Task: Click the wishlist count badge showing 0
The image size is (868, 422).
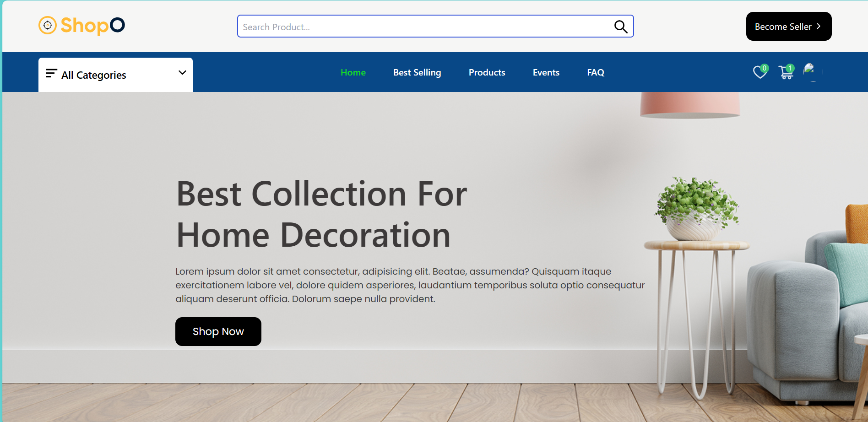Action: pyautogui.click(x=765, y=68)
